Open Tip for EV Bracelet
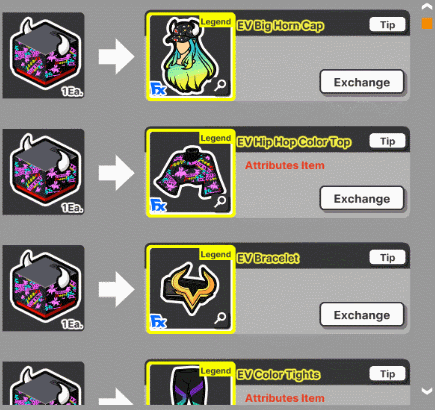Image resolution: width=435 pixels, height=410 pixels. tap(388, 257)
